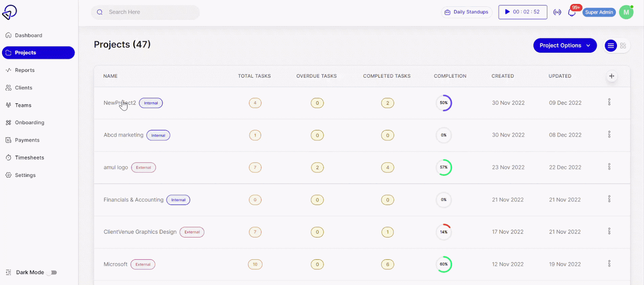Open the Reports menu item
644x285 pixels.
[25, 70]
